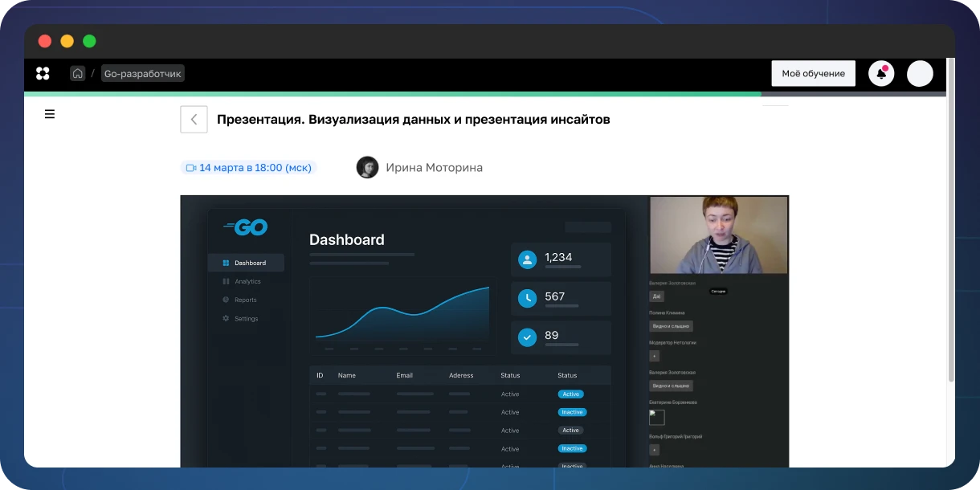Click the 14 марта в 18:00 date badge
The image size is (980, 490).
248,168
